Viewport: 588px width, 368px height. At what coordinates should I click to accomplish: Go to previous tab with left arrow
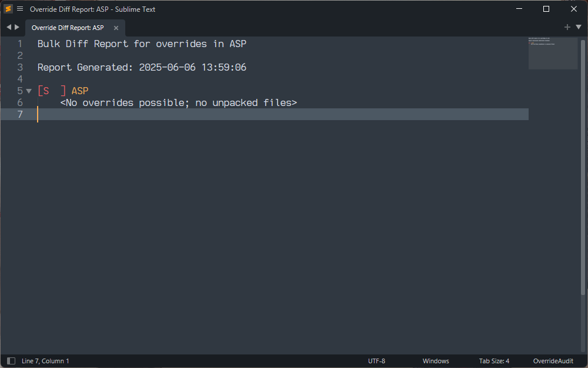9,27
